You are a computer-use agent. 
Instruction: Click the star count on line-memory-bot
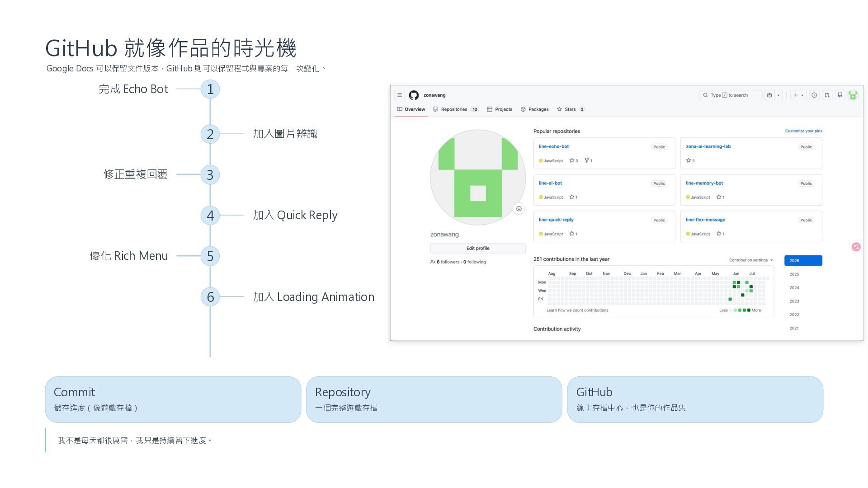click(x=720, y=197)
